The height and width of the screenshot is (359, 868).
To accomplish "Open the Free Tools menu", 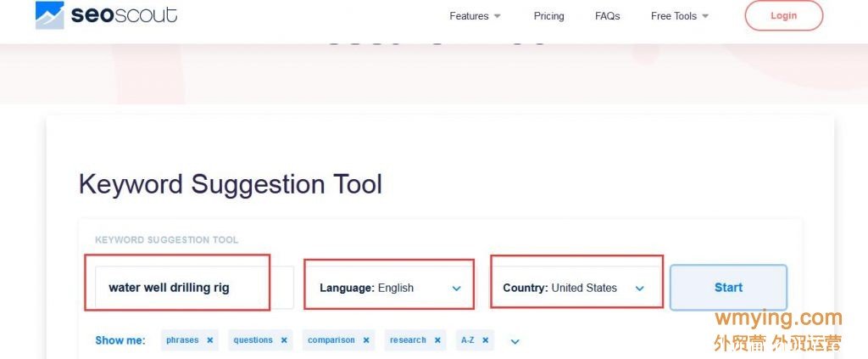I will [x=679, y=16].
